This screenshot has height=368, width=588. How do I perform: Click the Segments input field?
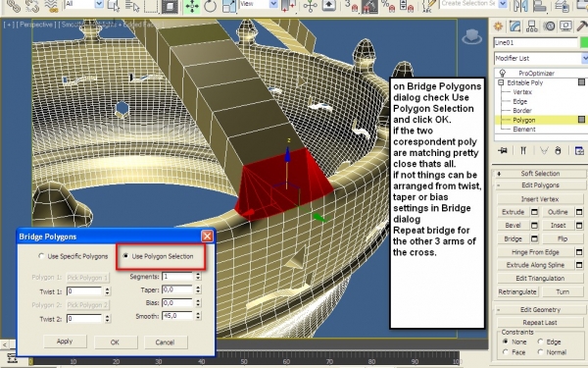(177, 277)
